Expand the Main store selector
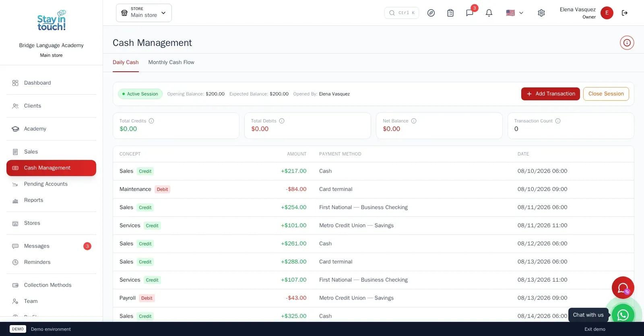The height and width of the screenshot is (336, 644). [144, 13]
